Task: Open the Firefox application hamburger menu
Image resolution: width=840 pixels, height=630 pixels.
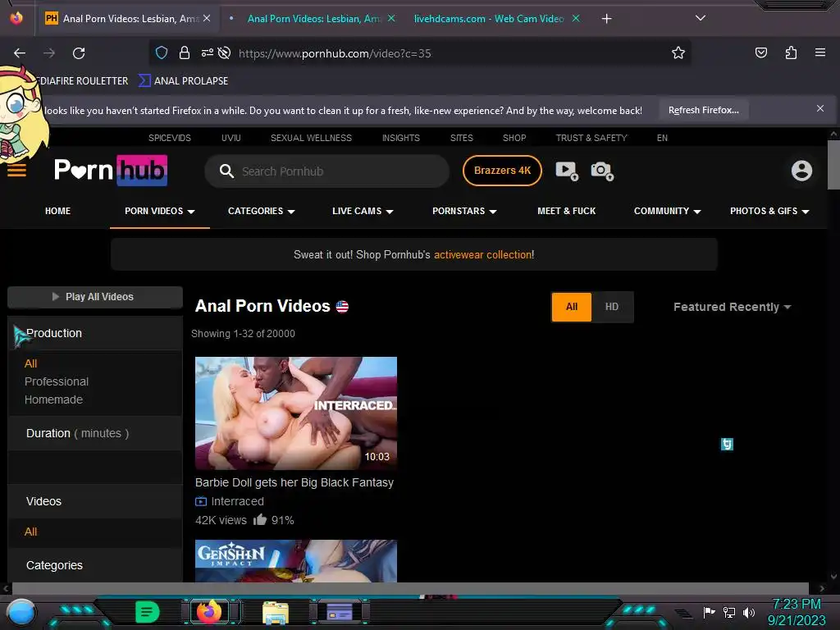Action: pyautogui.click(x=819, y=52)
